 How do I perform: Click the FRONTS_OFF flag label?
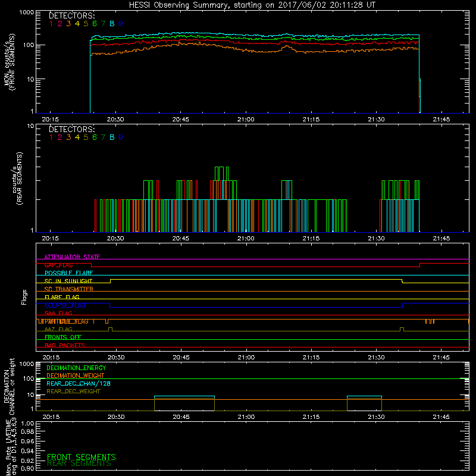tap(63, 337)
